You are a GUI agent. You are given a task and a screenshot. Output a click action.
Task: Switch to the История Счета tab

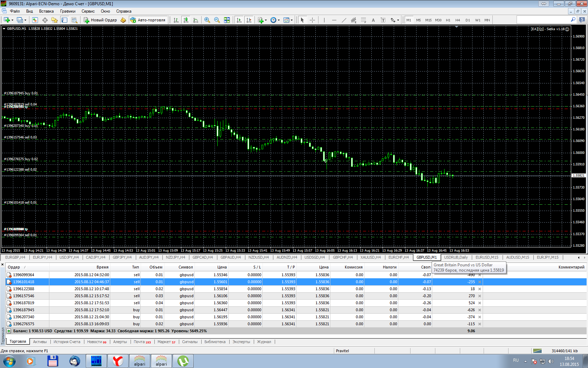tap(67, 342)
